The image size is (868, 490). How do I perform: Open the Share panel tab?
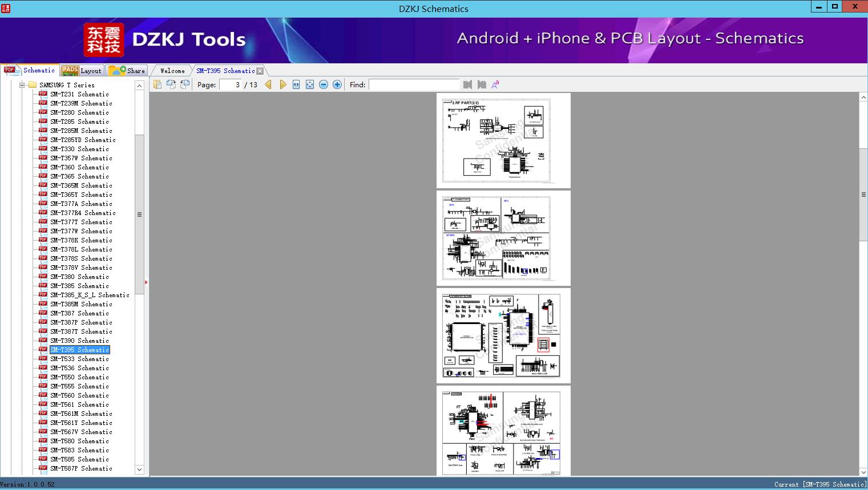pyautogui.click(x=127, y=71)
